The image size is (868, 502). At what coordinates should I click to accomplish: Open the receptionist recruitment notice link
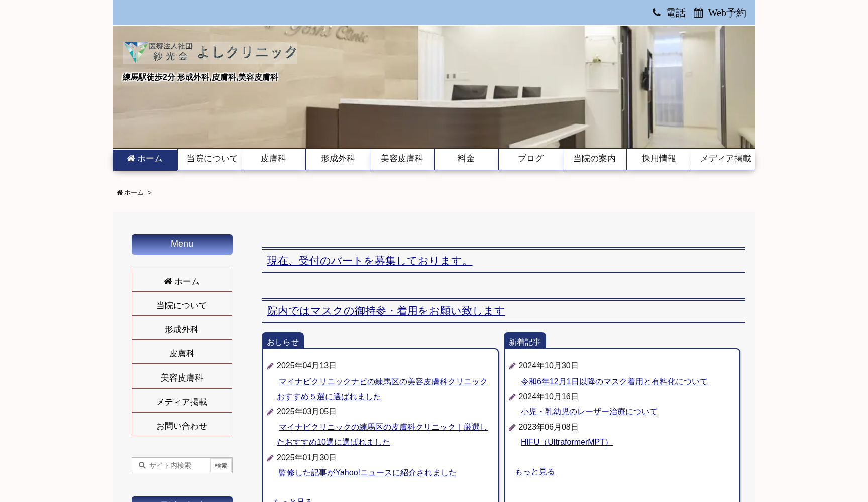[369, 261]
